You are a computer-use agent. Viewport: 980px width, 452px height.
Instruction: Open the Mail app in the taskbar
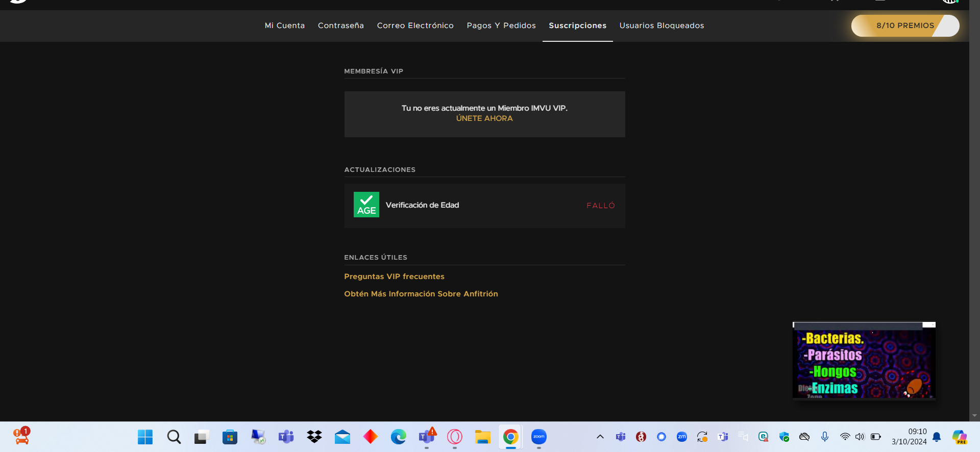coord(342,437)
